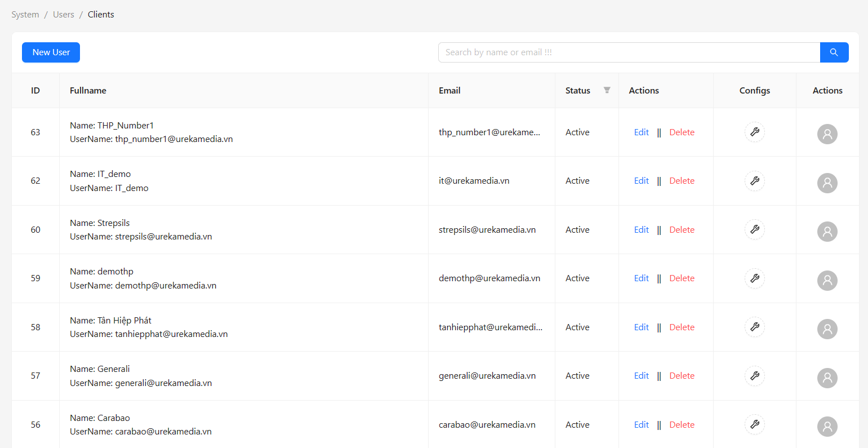
Task: Open configs wrench for Strepsils
Action: (755, 230)
